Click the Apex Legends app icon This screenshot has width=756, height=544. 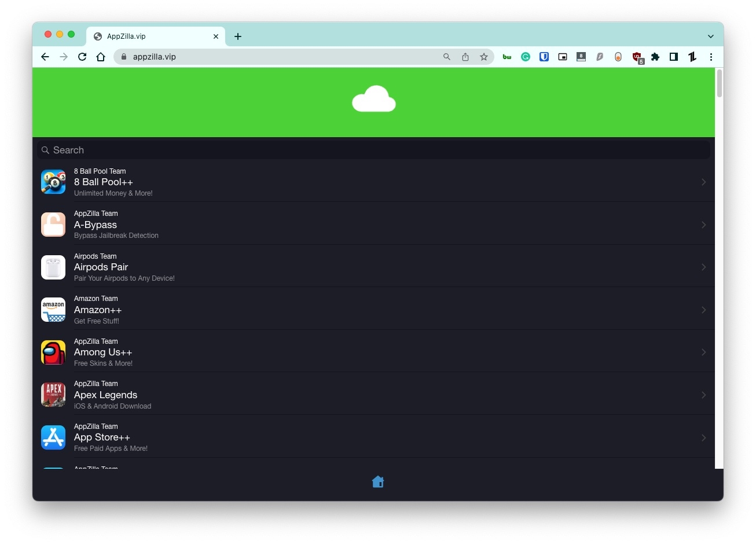tap(53, 395)
